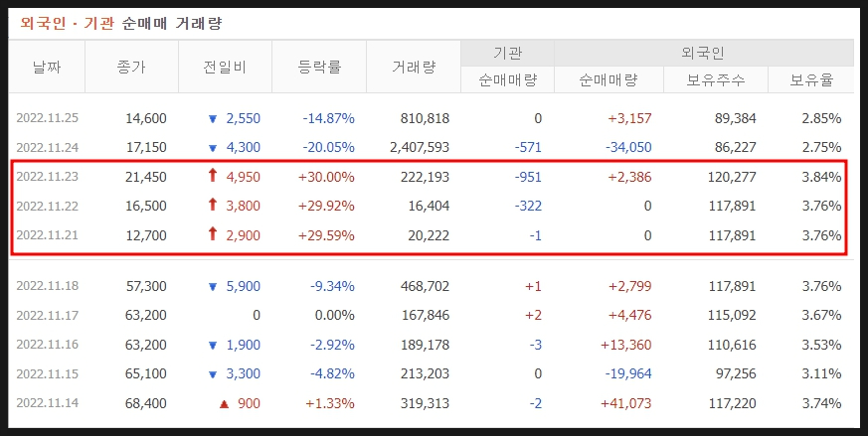Click closing price 21,450
Viewport: 868px width, 436px height.
[146, 177]
